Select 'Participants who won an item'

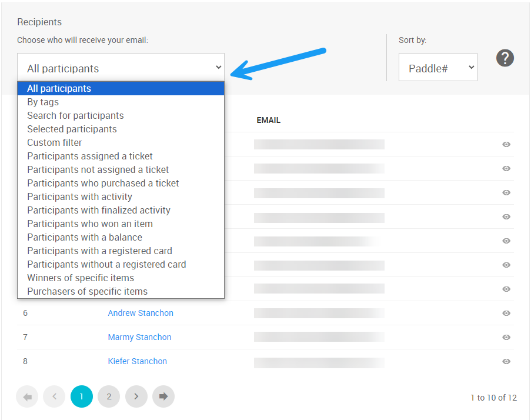click(90, 224)
